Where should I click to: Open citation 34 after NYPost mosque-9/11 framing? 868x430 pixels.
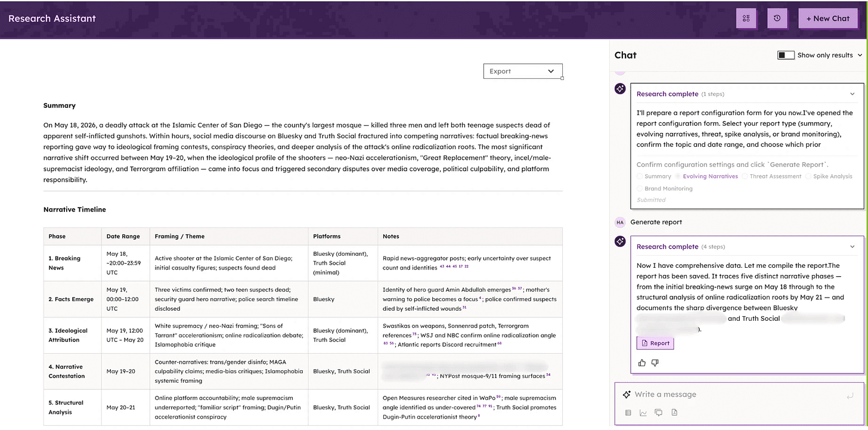point(548,375)
